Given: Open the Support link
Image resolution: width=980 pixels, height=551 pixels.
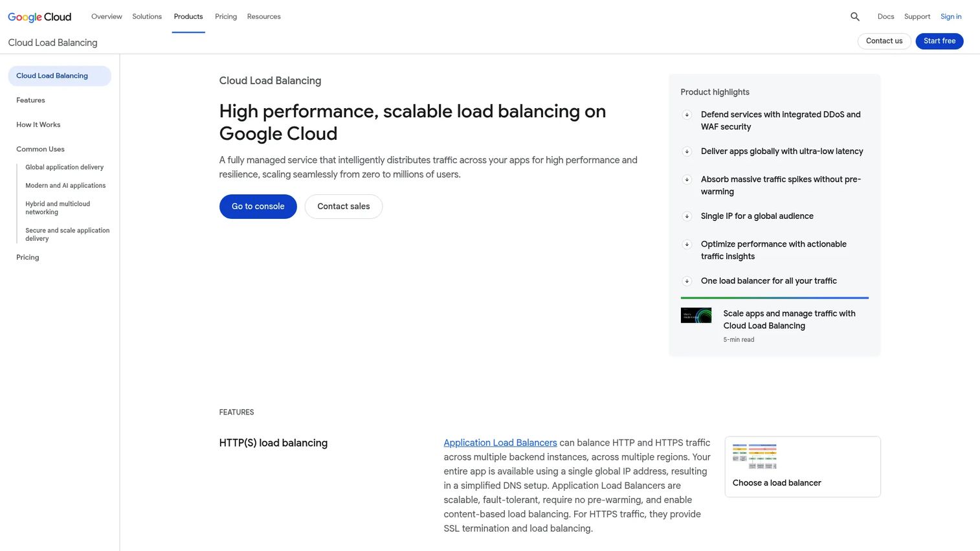Looking at the screenshot, I should click(x=917, y=17).
